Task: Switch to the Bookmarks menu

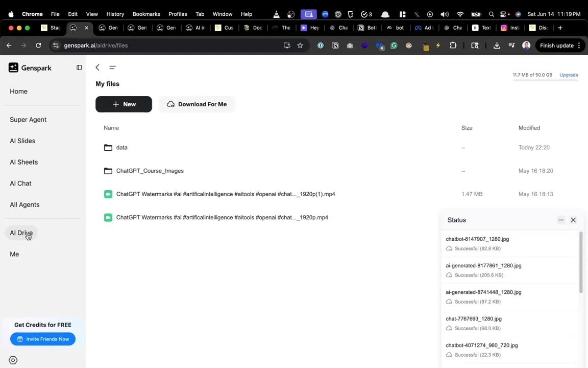Action: click(x=146, y=14)
